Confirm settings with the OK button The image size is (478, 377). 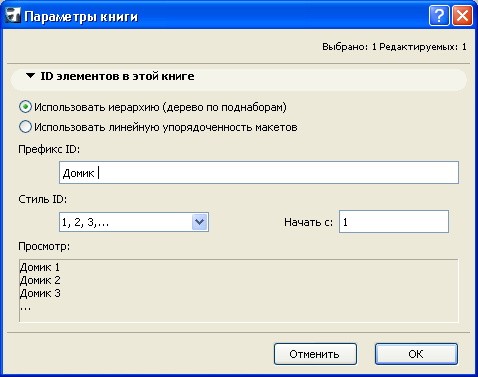tap(416, 354)
